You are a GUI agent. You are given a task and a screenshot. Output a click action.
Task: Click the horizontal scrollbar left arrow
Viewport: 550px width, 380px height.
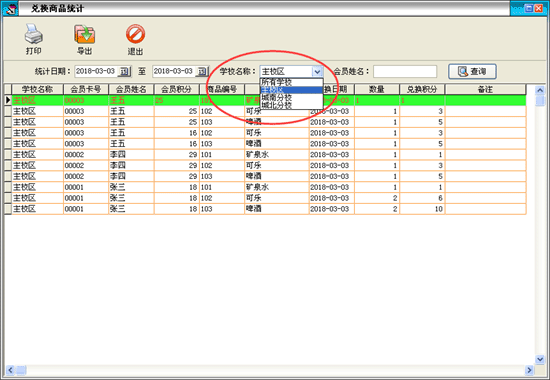coord(10,370)
